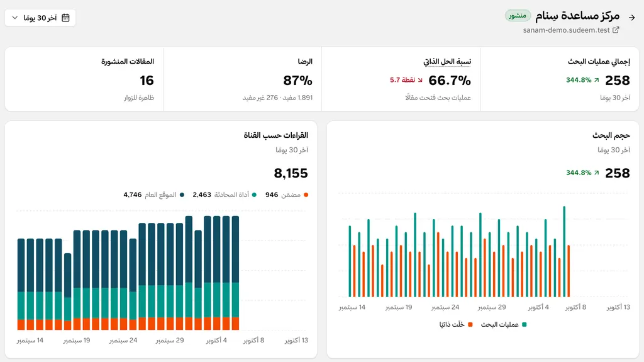This screenshot has height=362, width=644.
Task: Click the عمليات البحث legend label
Action: pyautogui.click(x=500, y=325)
